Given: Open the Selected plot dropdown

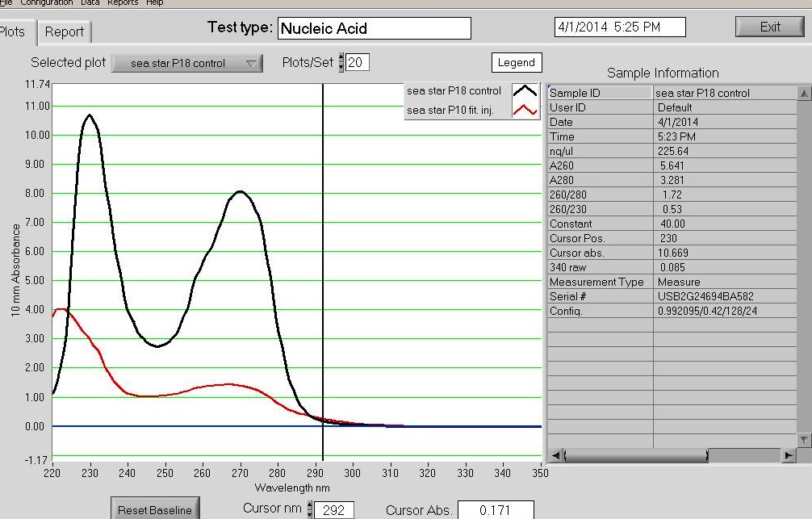Looking at the screenshot, I should (186, 63).
